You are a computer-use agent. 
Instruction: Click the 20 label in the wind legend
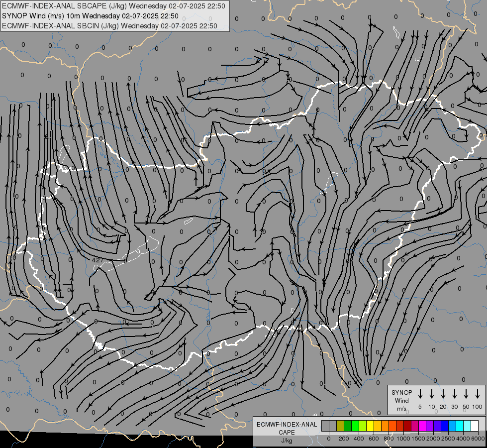[x=443, y=407]
